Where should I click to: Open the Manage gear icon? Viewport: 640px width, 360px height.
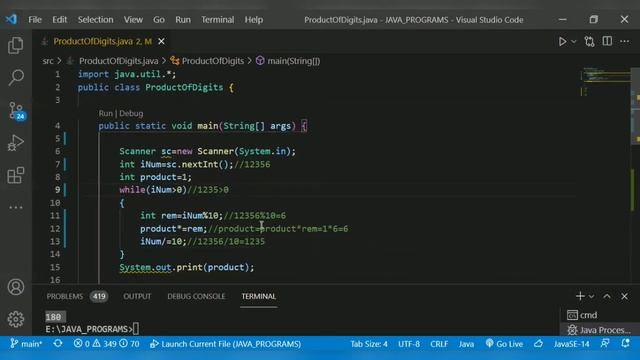click(x=16, y=319)
